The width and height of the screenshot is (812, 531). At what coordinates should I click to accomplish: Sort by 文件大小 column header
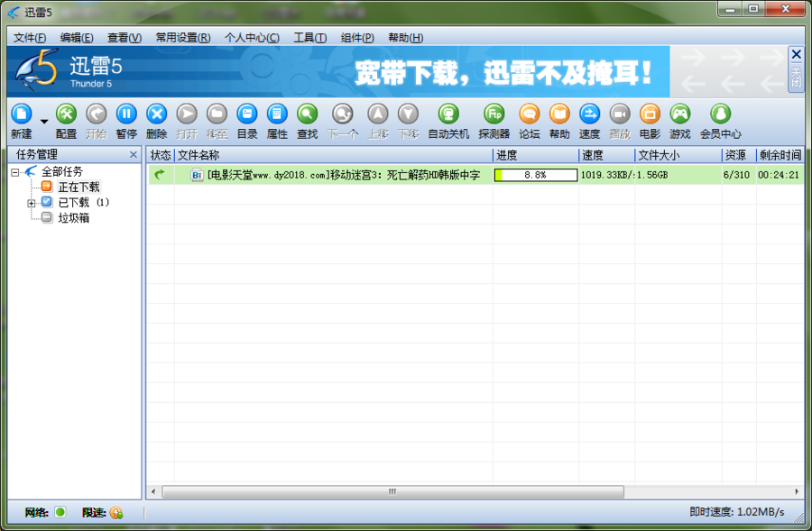[x=678, y=155]
